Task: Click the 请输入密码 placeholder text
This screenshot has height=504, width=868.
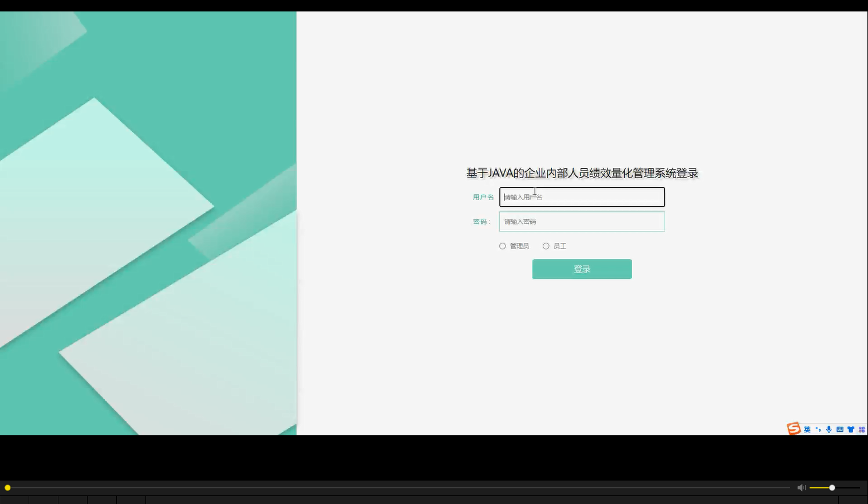Action: click(520, 222)
